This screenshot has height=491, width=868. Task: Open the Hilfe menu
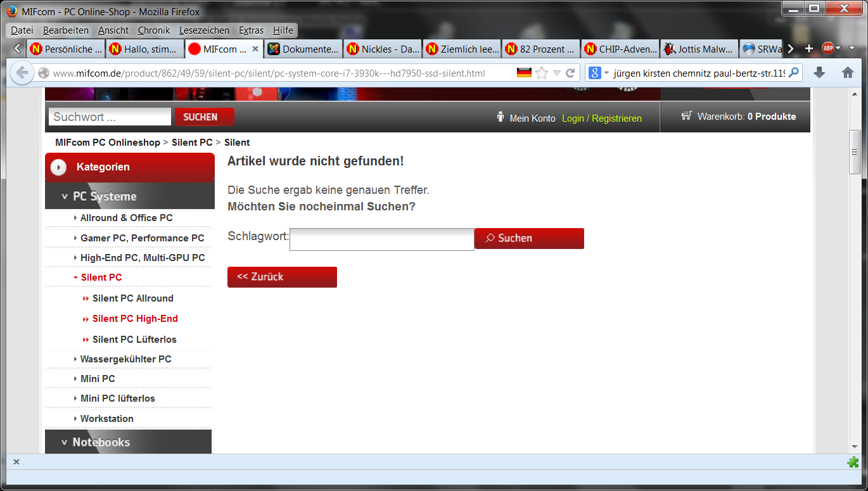click(283, 30)
